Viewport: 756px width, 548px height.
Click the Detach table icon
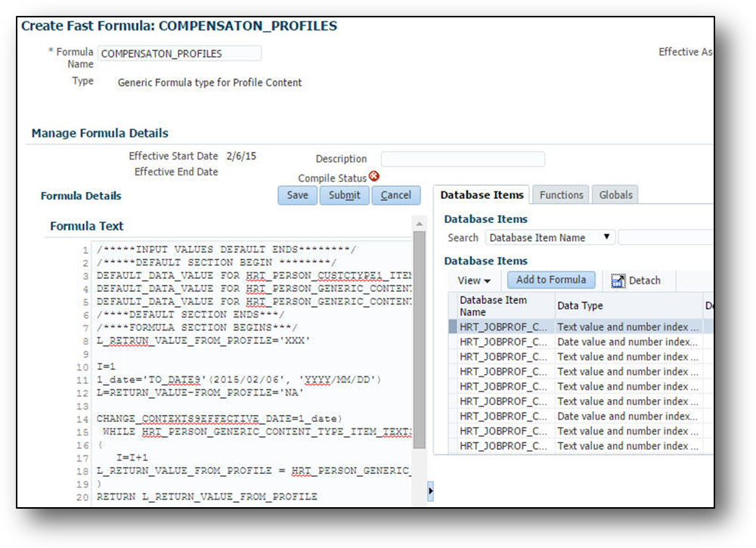coord(618,280)
